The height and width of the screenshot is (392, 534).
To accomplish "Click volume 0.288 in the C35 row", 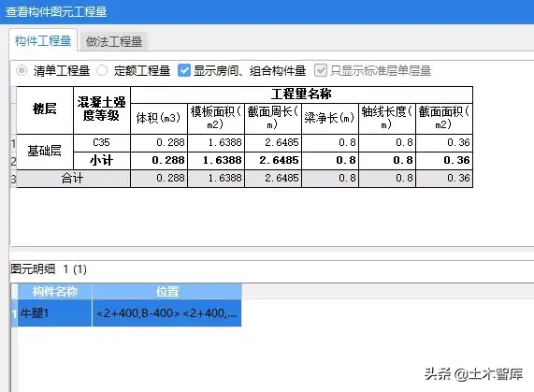I will click(x=159, y=143).
